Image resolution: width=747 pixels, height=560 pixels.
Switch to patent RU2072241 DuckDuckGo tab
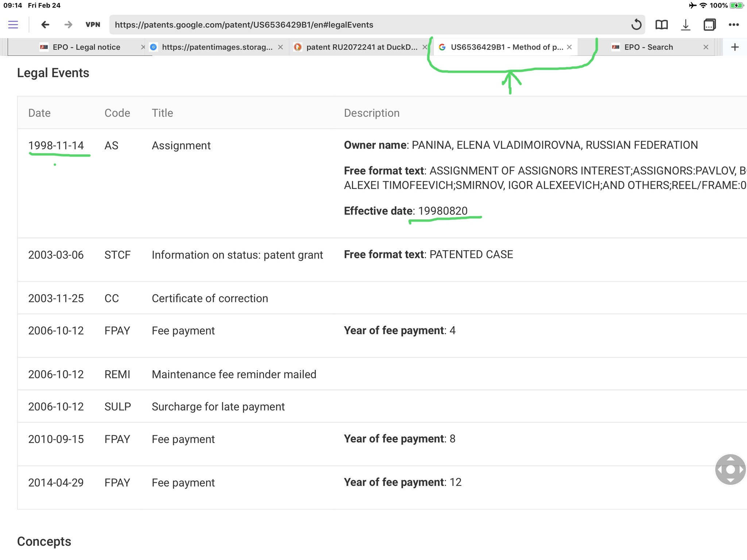(361, 47)
